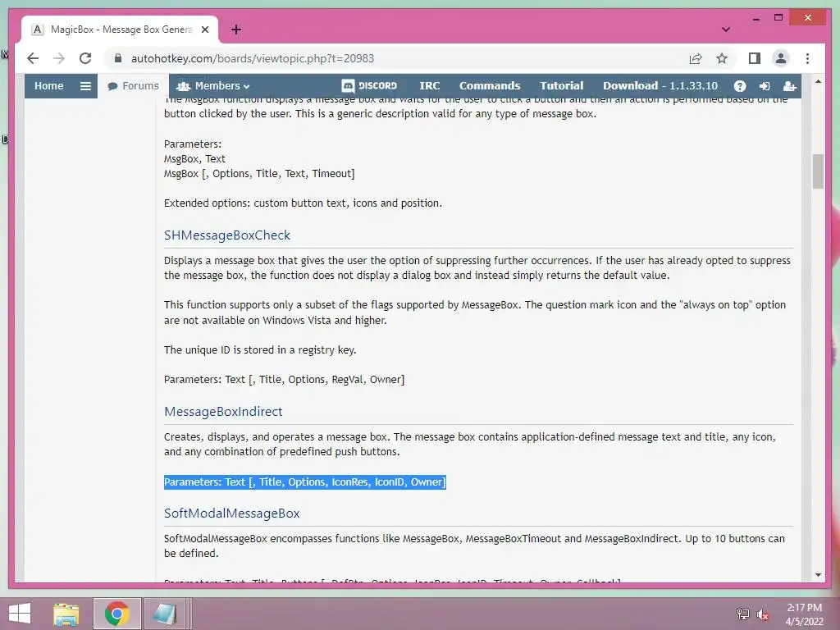
Task: Click the browser forward arrow
Action: tap(59, 58)
